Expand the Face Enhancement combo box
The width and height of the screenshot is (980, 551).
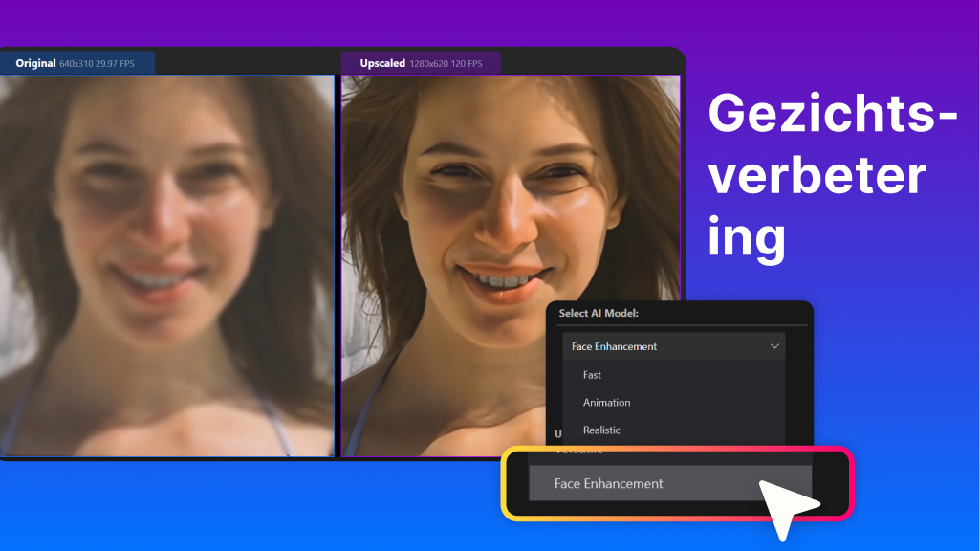(x=669, y=346)
